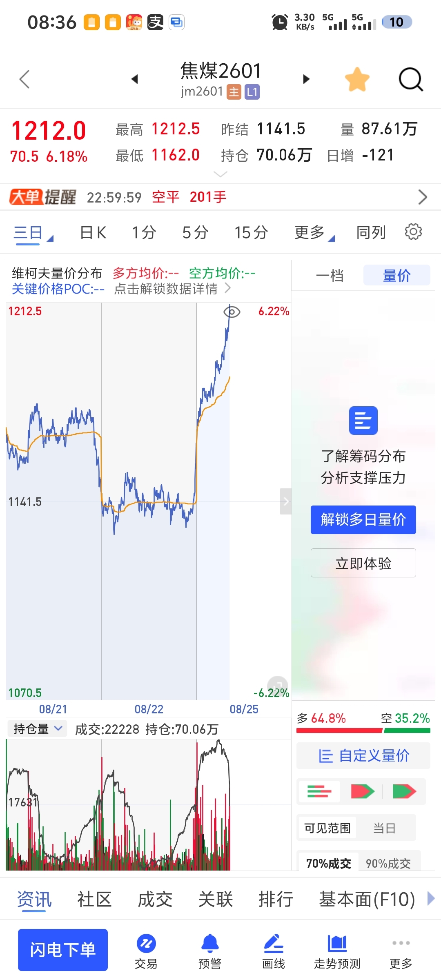Open the 社区 tab
Image resolution: width=441 pixels, height=980 pixels.
pos(94,900)
